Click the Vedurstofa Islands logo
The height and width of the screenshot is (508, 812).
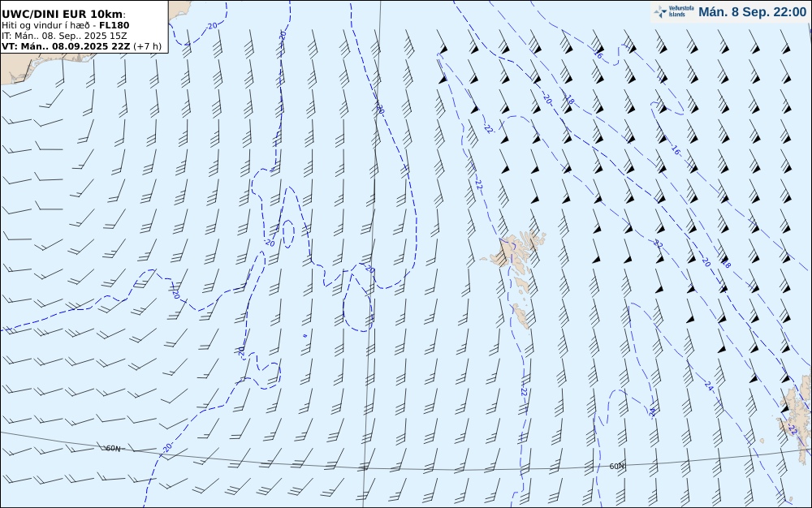coord(674,11)
